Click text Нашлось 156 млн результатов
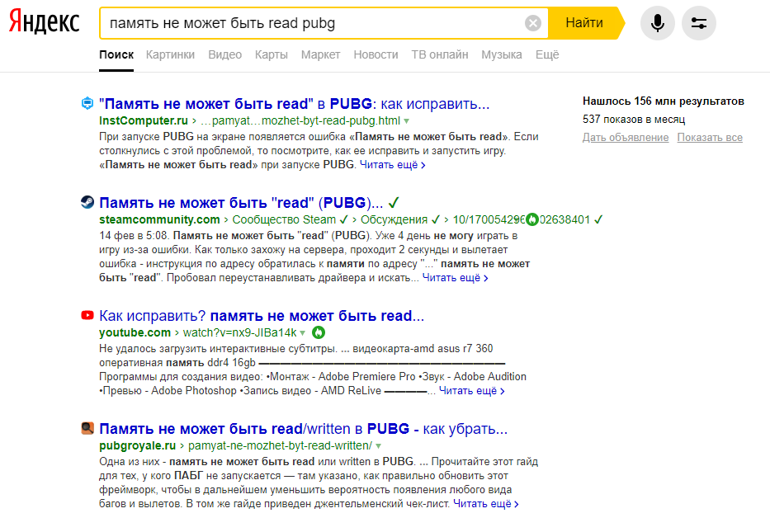The image size is (770, 532). point(664,101)
